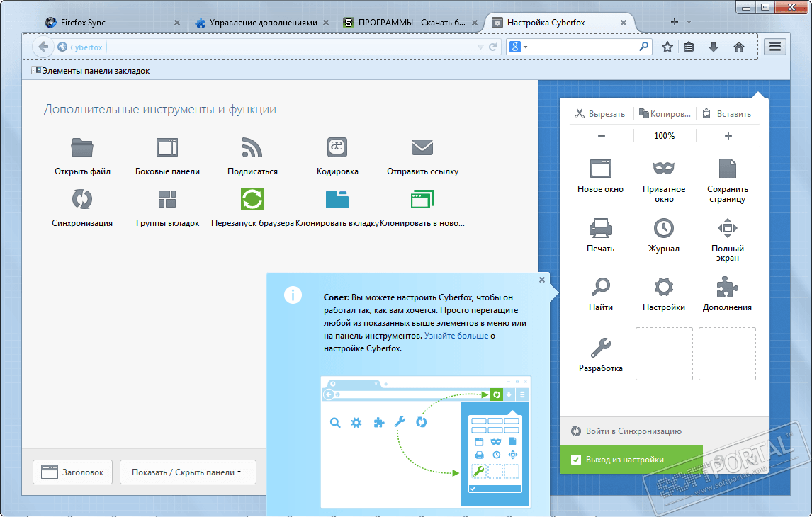Switch to the Управление дополнениями tab
Viewport: 812px width, 517px height.
[x=261, y=23]
